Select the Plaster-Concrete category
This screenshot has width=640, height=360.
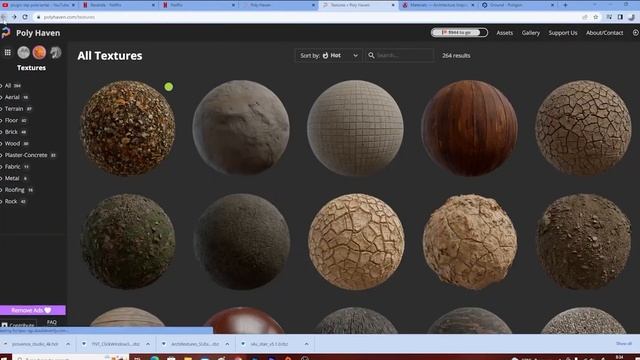point(26,155)
